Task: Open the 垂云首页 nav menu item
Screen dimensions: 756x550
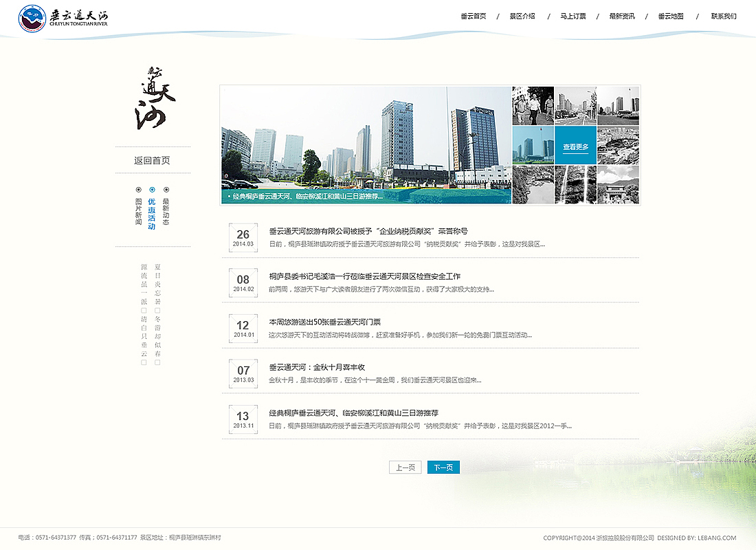Action: click(473, 16)
